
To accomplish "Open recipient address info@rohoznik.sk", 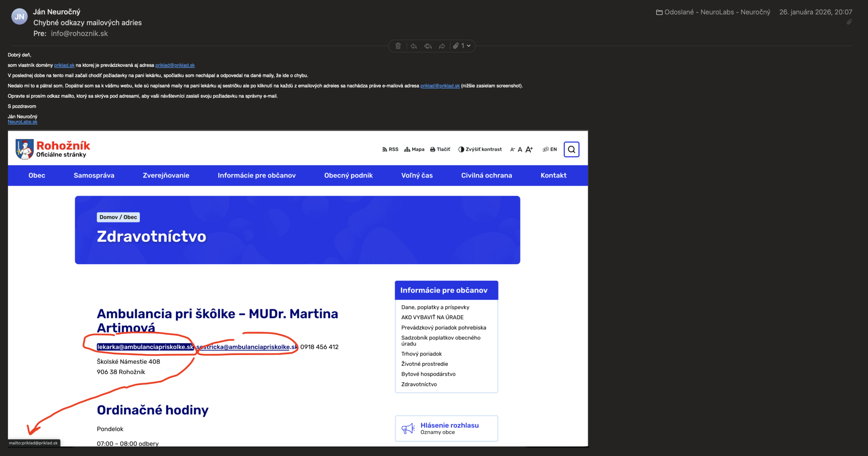I will (79, 34).
